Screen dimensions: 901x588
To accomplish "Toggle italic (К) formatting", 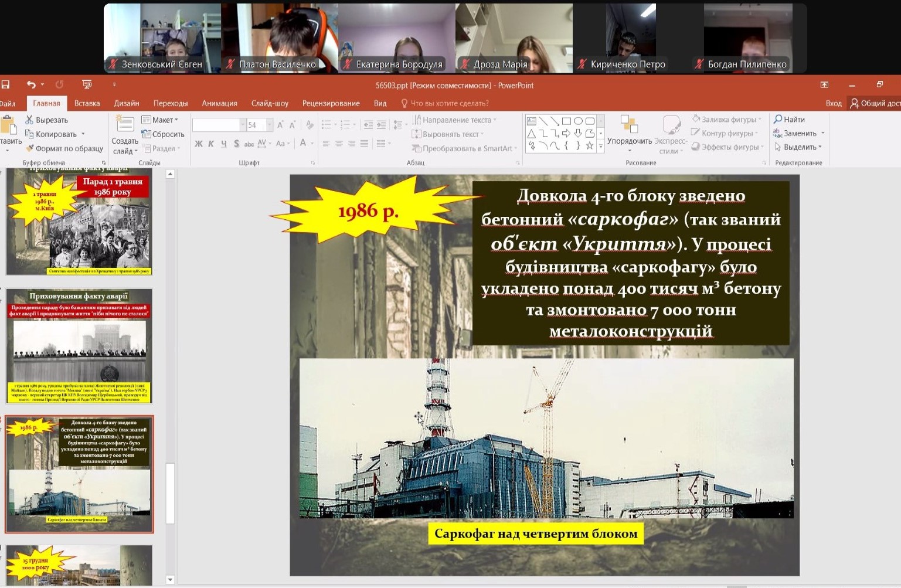I will (211, 144).
